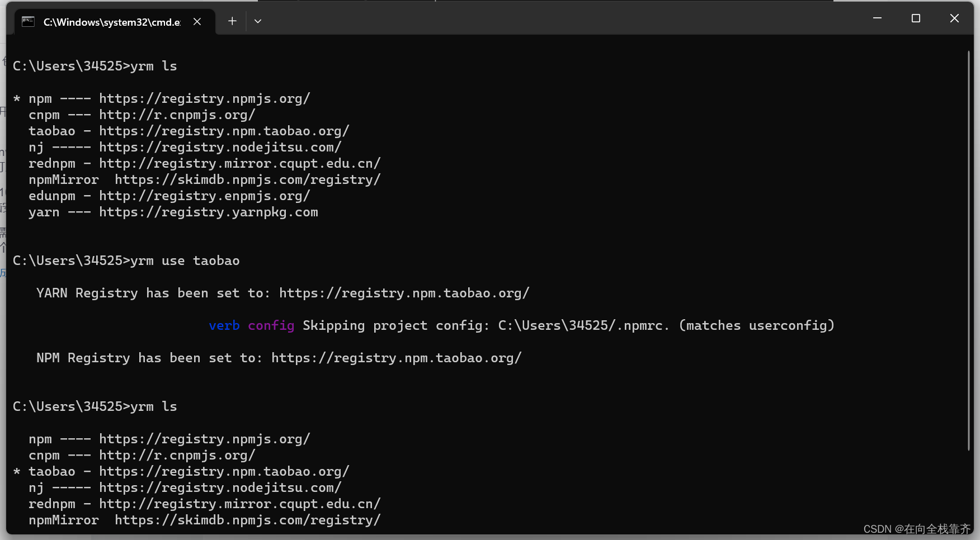The image size is (980, 540).
Task: Click the first http://r.cnpmjs.org/ entry
Action: [177, 115]
